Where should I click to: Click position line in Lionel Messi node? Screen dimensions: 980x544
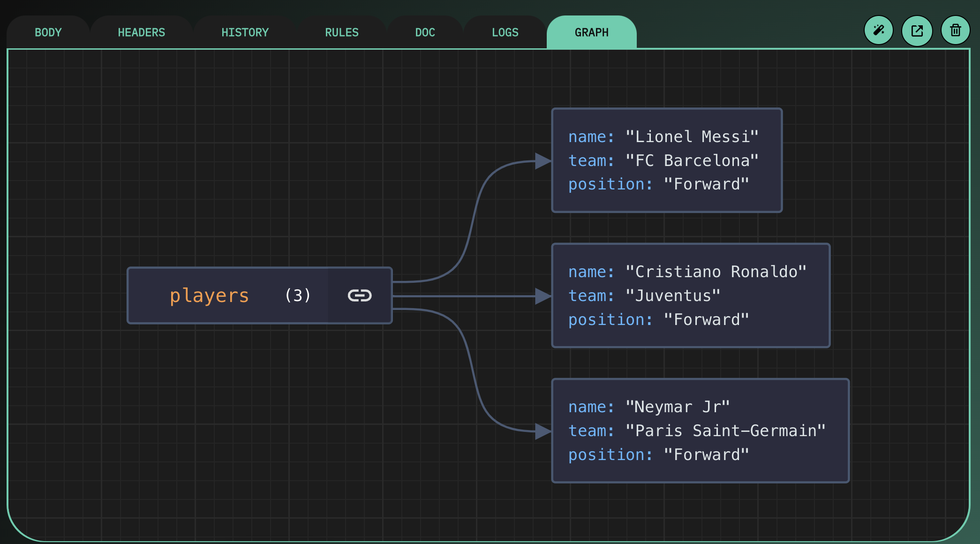tap(659, 184)
